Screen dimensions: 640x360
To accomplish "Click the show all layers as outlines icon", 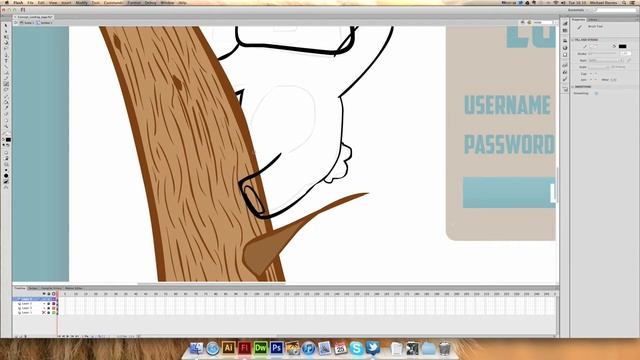I will coord(53,294).
